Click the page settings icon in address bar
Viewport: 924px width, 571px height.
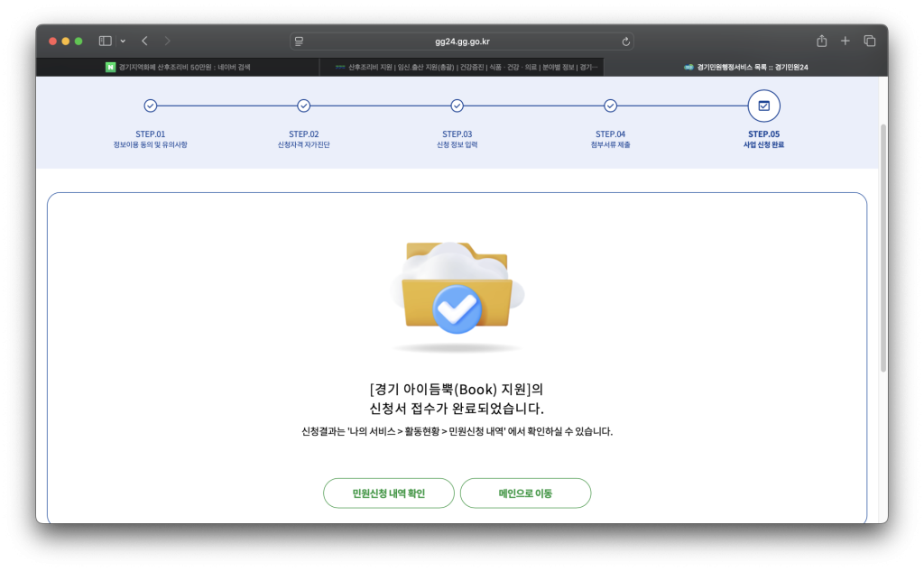(x=299, y=41)
